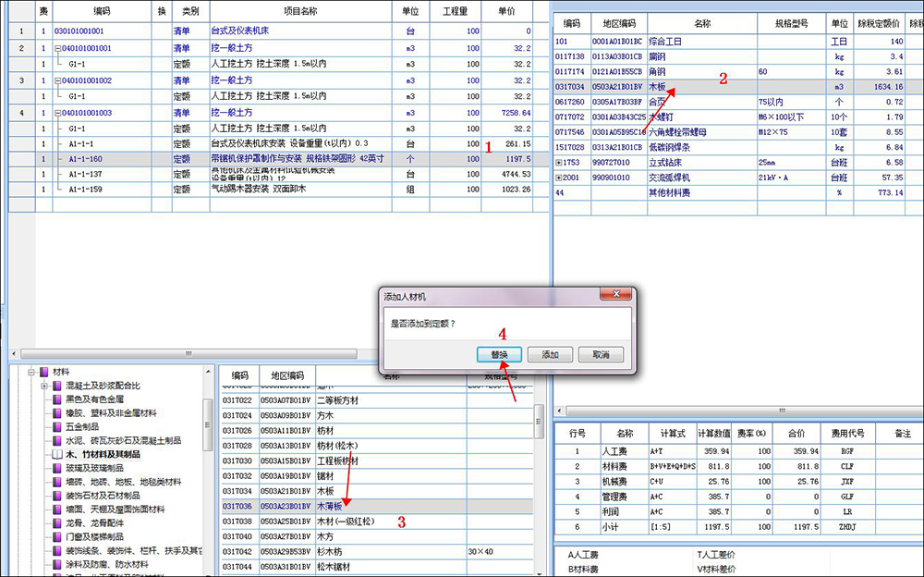Image resolution: width=924 pixels, height=577 pixels.
Task: Select 木板 row 0317034 in right panel
Action: click(x=737, y=87)
